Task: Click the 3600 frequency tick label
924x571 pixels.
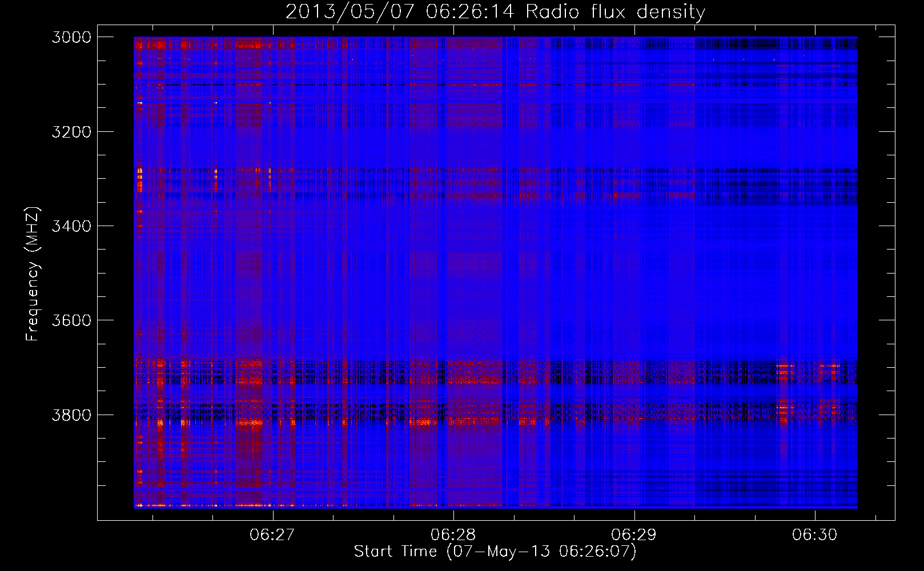Action: coord(71,320)
